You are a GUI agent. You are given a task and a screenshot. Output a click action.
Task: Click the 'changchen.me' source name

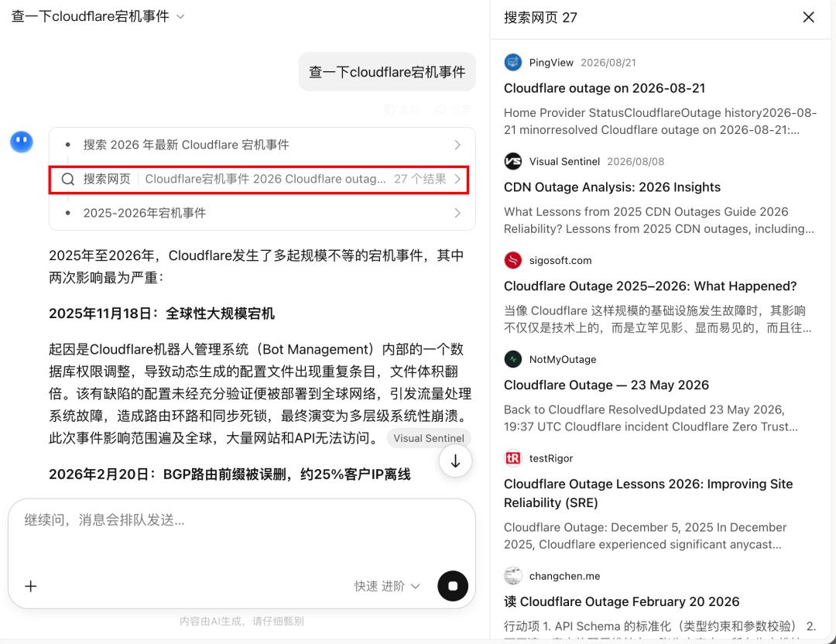(564, 576)
